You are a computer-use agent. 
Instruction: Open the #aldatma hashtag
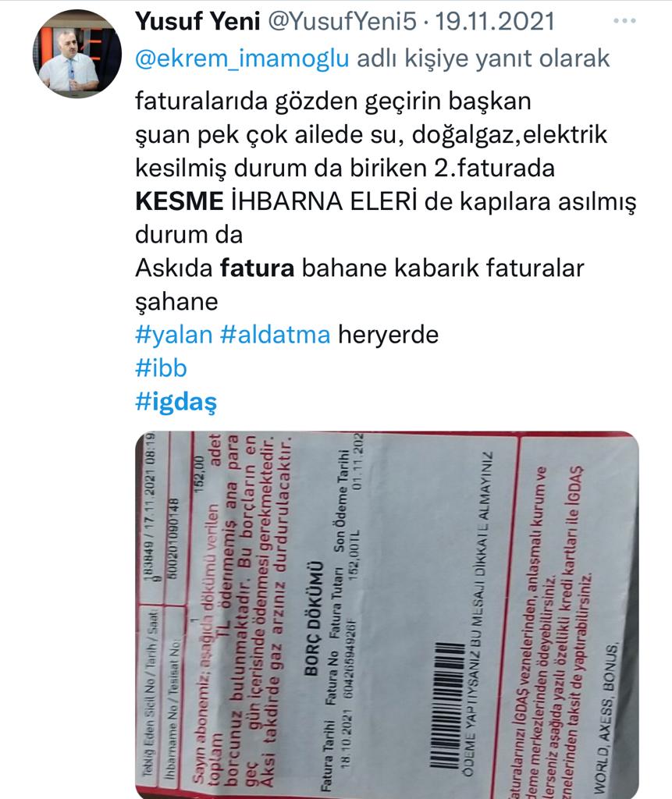(x=276, y=335)
